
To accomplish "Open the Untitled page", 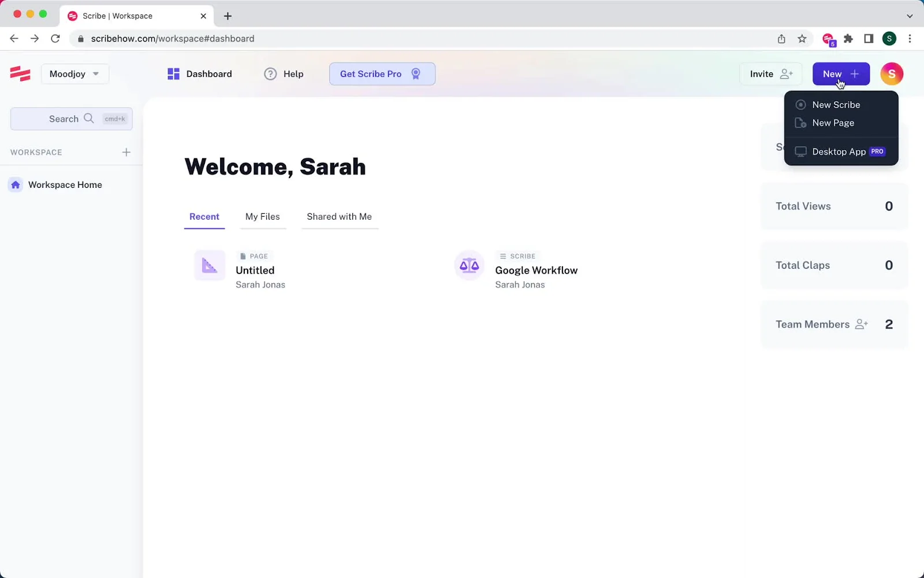I will pos(255,271).
